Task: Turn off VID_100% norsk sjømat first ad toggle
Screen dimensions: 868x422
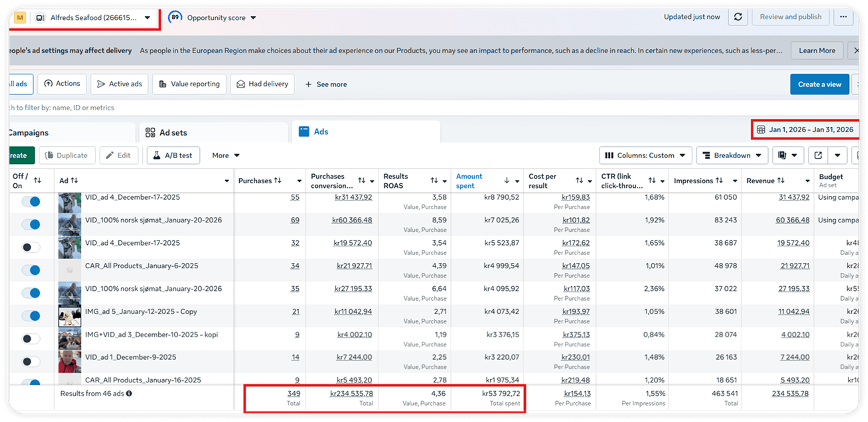Action: click(31, 224)
